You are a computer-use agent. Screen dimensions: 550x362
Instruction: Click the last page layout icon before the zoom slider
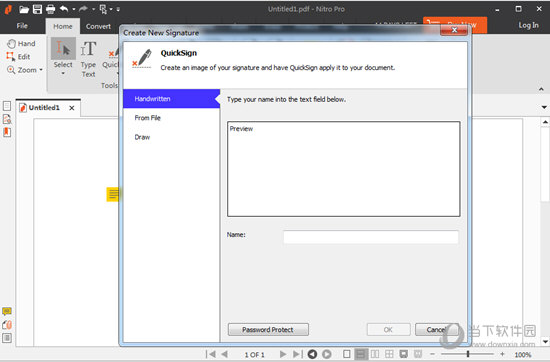pyautogui.click(x=418, y=354)
